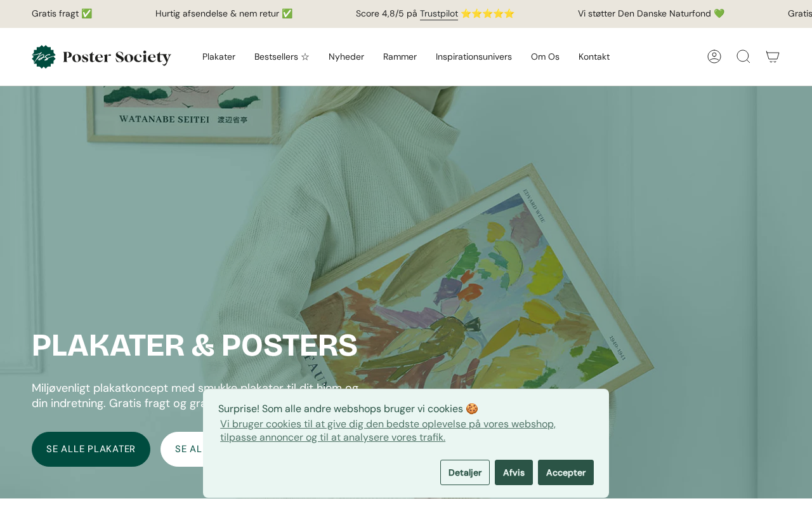Open the search magnifier icon
812x508 pixels.
click(743, 57)
